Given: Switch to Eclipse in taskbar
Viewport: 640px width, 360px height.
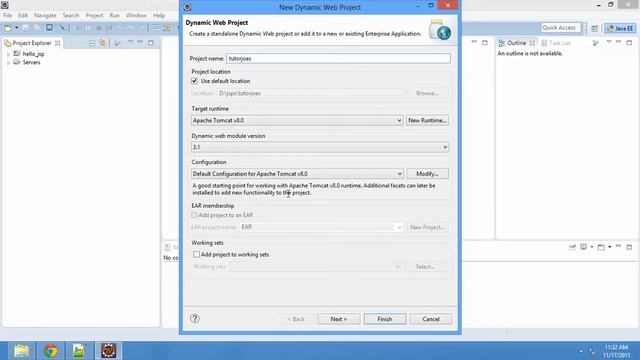Looking at the screenshot, I should [108, 351].
